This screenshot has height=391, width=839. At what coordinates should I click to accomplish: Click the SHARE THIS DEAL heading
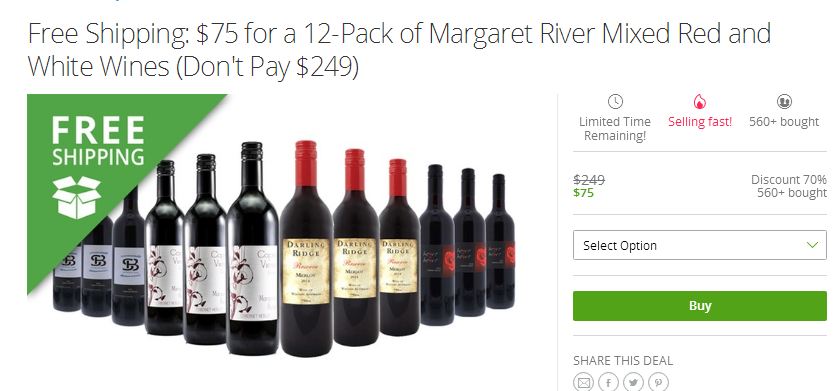tap(623, 361)
